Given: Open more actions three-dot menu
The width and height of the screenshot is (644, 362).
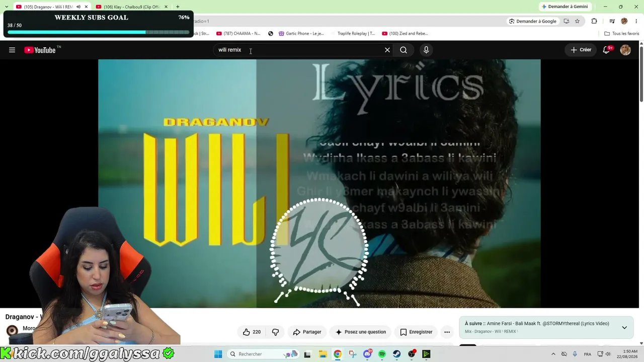Looking at the screenshot, I should point(447,332).
